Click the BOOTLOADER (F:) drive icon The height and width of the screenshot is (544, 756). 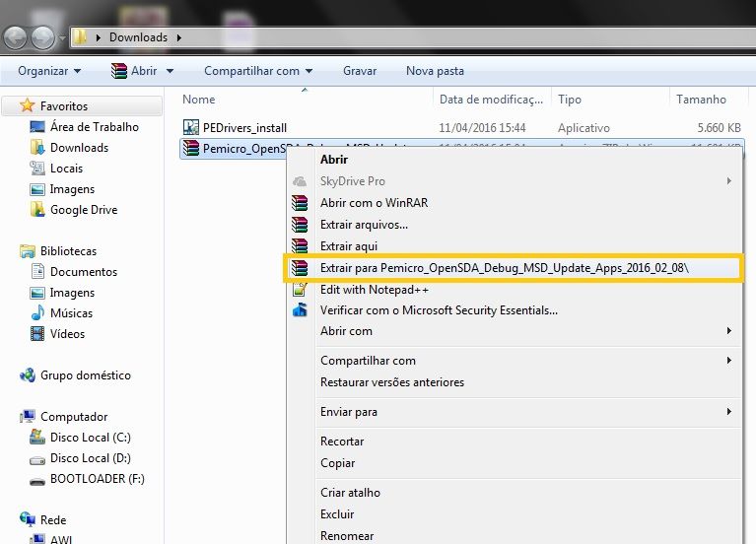[x=37, y=481]
